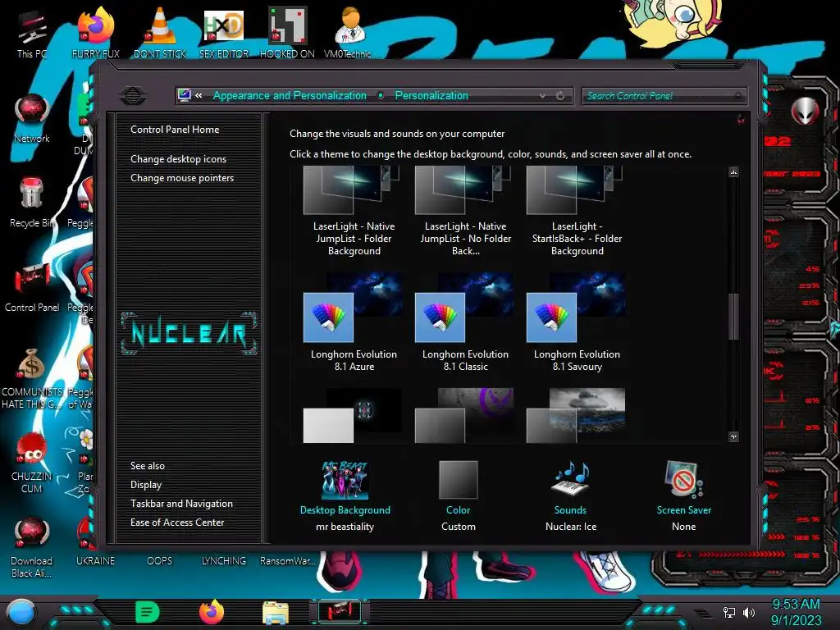This screenshot has width=840, height=630.
Task: Open This PC desktop icon
Action: tap(32, 33)
